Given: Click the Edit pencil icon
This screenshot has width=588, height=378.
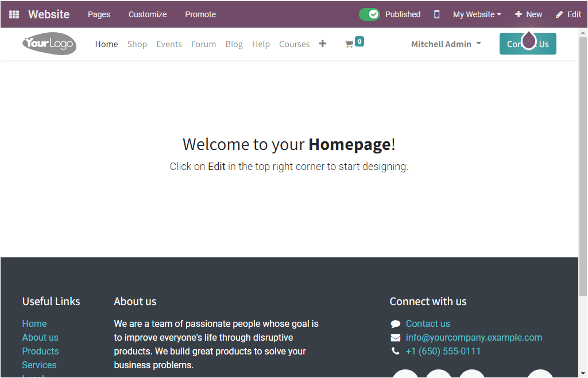Looking at the screenshot, I should [x=568, y=14].
